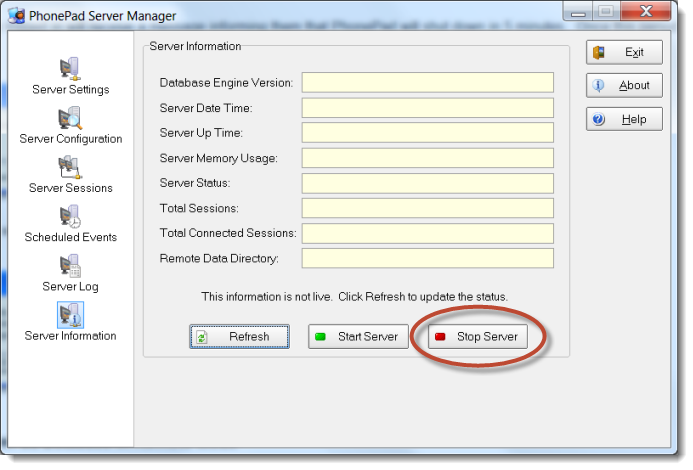Click the 'Server Sessions' label
The image size is (693, 470).
click(71, 188)
